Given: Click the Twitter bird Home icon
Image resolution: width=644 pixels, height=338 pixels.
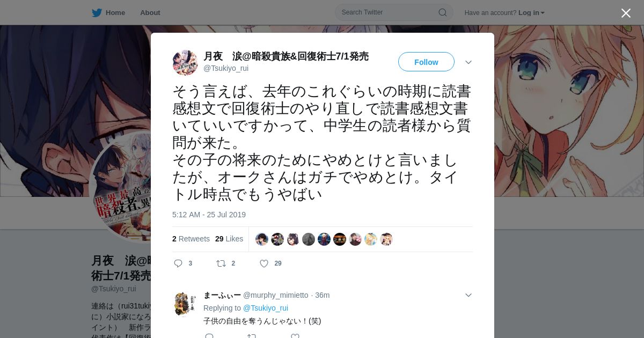Looking at the screenshot, I should pyautogui.click(x=97, y=12).
